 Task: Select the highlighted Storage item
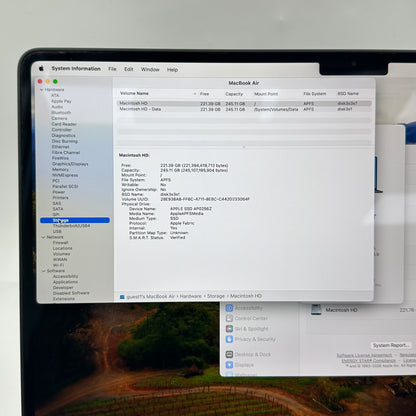coord(75,220)
